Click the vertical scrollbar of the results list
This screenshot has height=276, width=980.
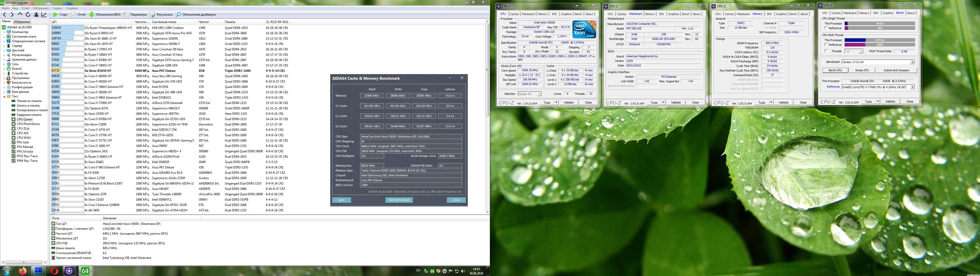point(487,116)
